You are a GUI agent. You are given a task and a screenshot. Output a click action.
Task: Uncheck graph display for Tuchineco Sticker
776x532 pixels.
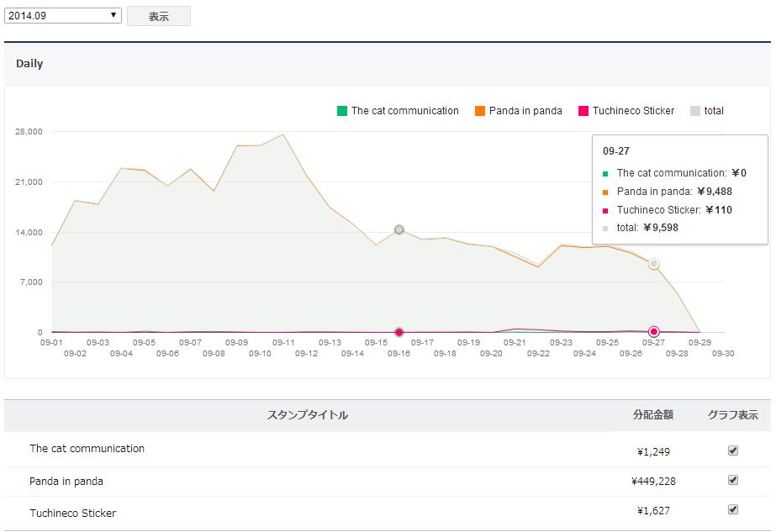pyautogui.click(x=733, y=510)
